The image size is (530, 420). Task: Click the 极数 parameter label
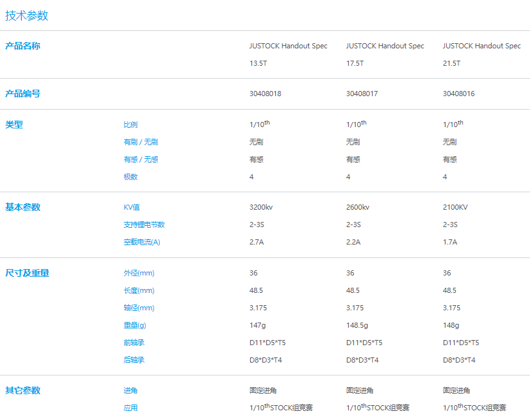click(130, 177)
